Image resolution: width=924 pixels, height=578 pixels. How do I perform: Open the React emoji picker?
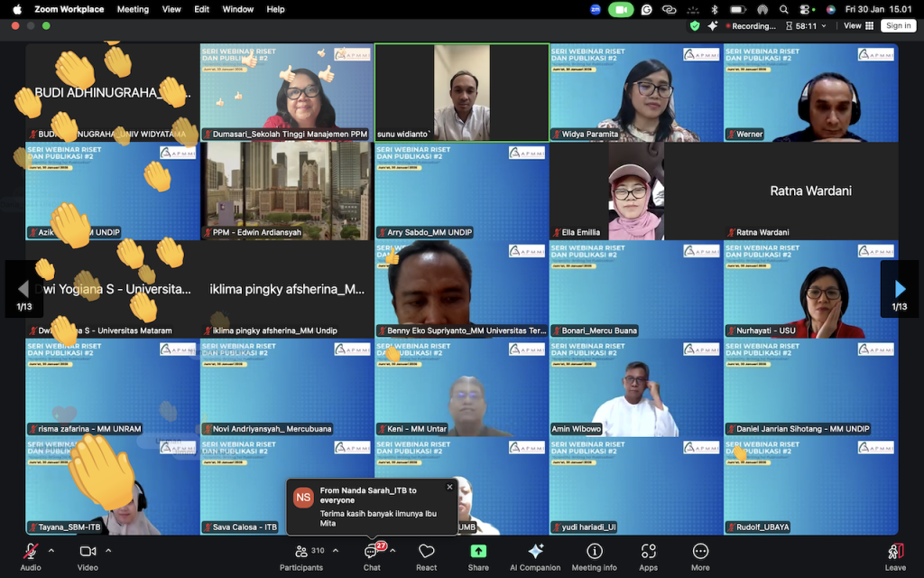pyautogui.click(x=427, y=556)
